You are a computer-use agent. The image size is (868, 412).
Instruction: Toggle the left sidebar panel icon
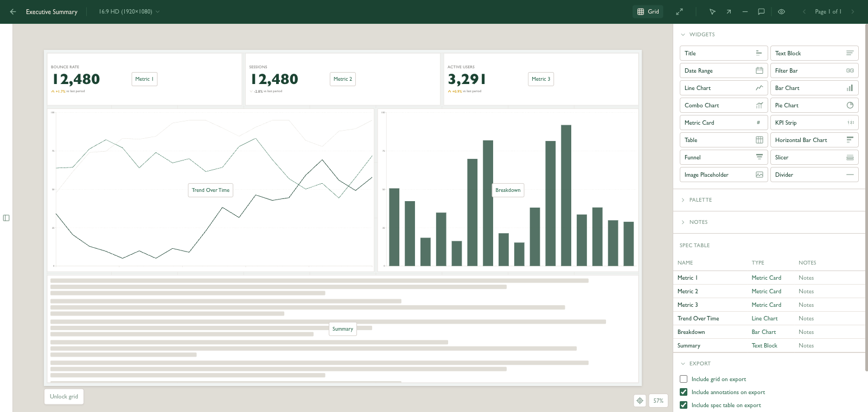7,218
